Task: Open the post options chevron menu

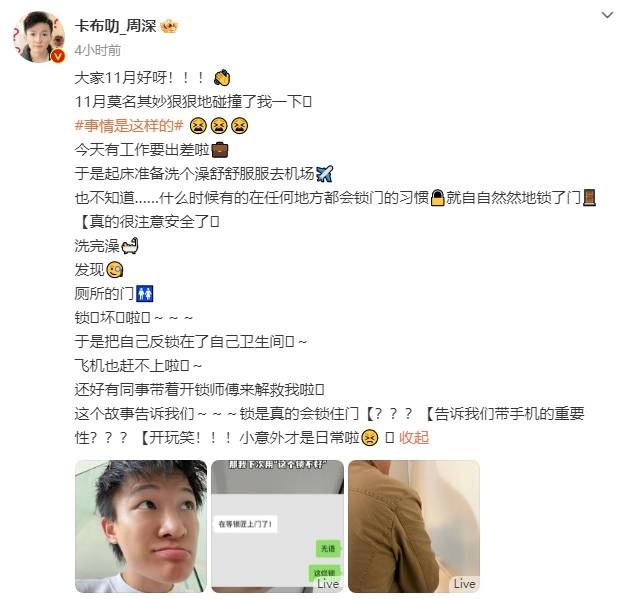Action: tap(607, 15)
